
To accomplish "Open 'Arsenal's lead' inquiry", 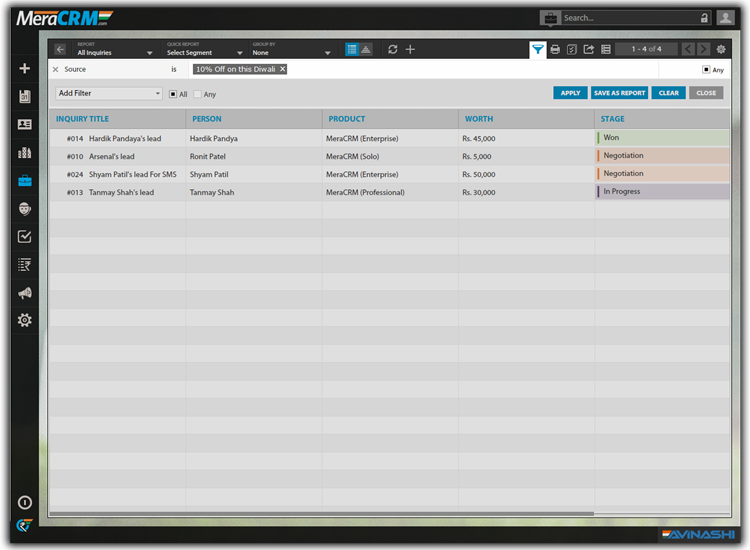I will [x=111, y=156].
